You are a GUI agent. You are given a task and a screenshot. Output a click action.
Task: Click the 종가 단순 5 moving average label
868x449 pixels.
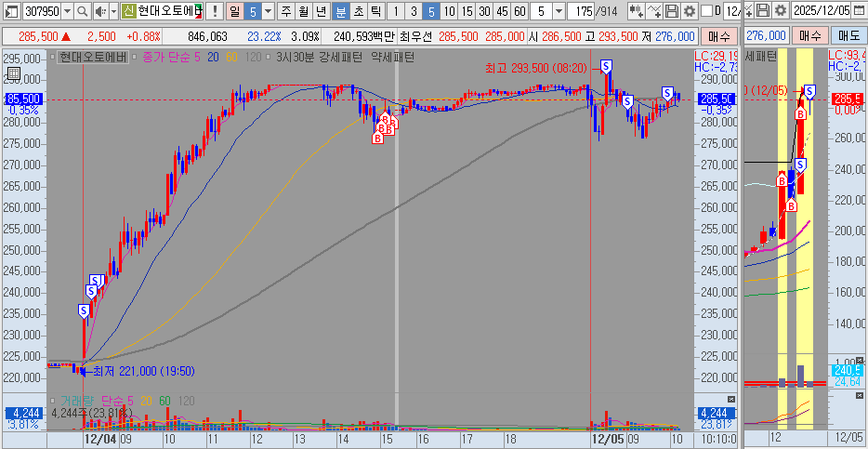[x=172, y=57]
